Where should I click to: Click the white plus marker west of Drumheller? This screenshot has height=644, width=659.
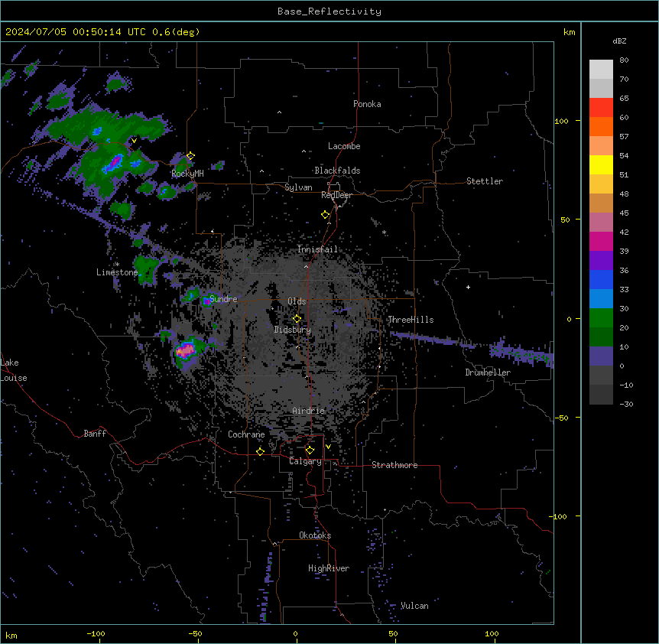coord(468,287)
